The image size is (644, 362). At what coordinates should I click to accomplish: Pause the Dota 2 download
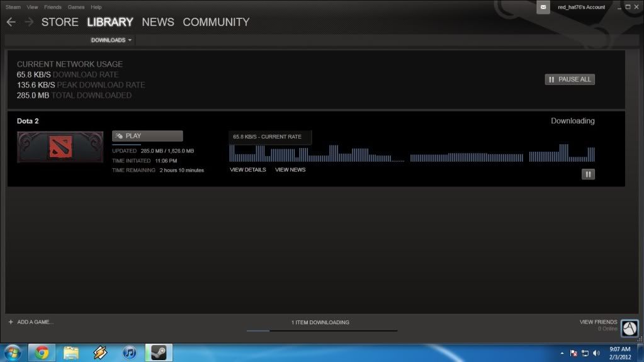click(x=588, y=174)
